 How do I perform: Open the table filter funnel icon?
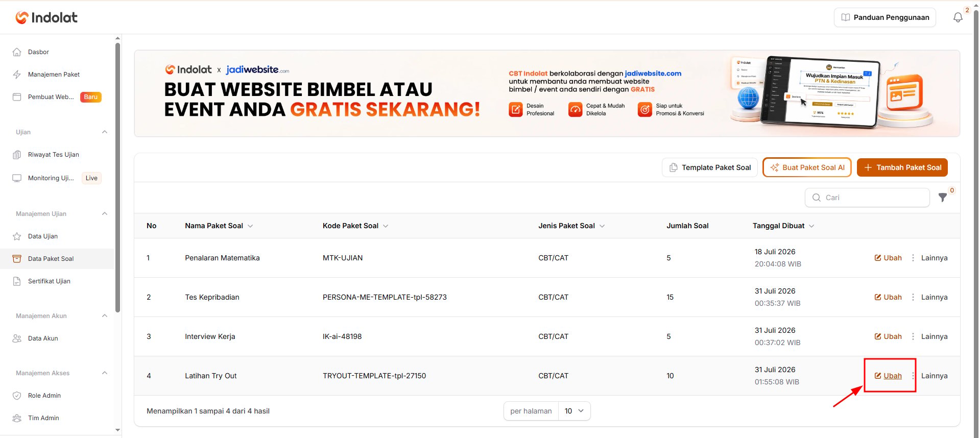(943, 198)
